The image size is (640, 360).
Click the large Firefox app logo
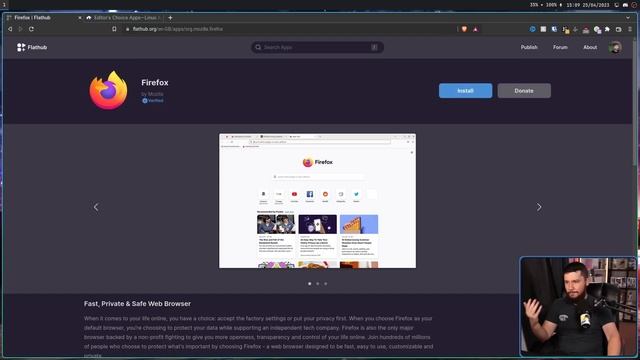(x=108, y=90)
